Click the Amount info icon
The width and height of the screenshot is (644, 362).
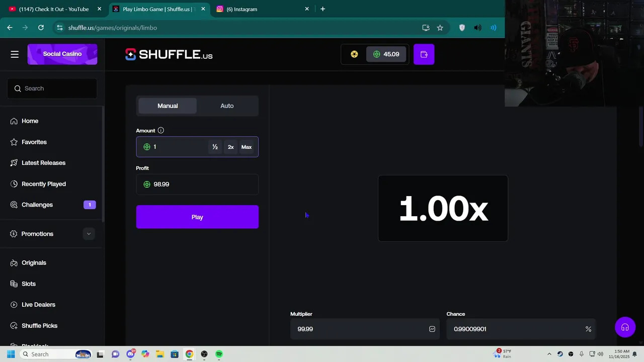click(x=161, y=130)
